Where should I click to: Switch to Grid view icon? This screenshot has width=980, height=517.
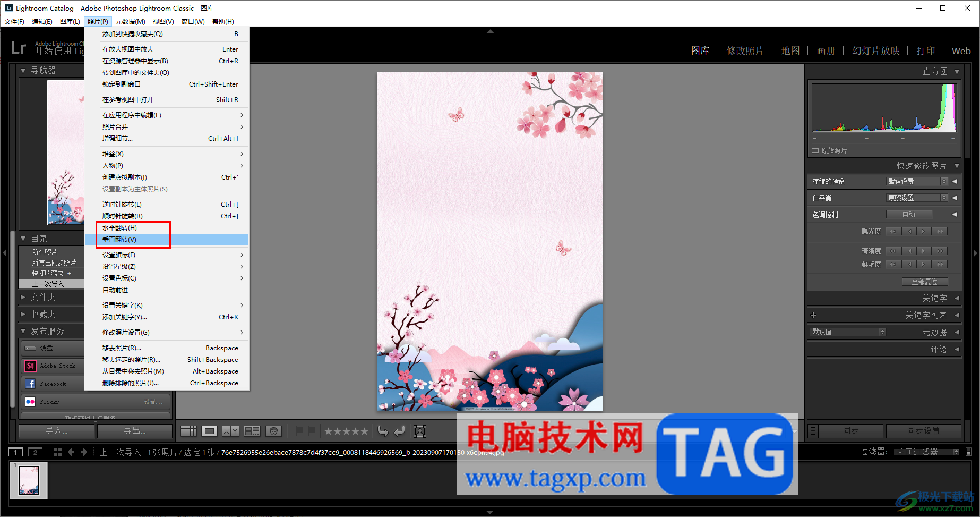188,431
